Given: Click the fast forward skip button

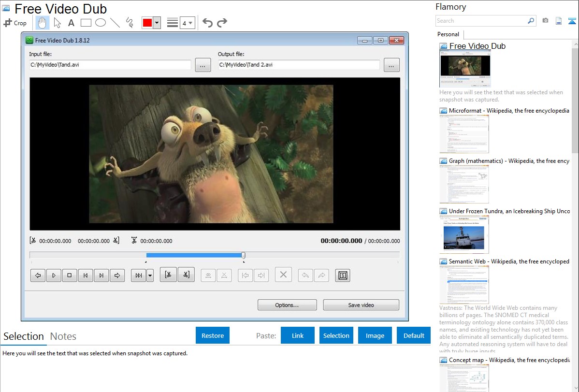Looking at the screenshot, I should pos(139,275).
